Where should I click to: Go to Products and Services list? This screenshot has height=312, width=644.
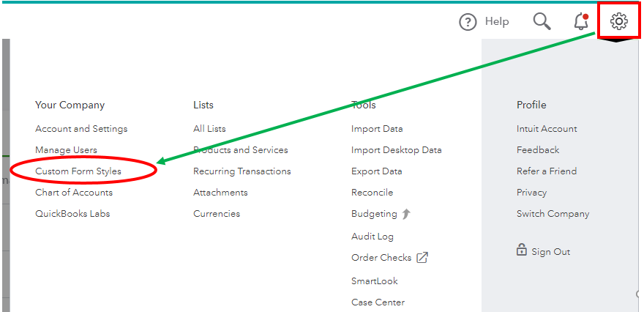[x=241, y=150]
